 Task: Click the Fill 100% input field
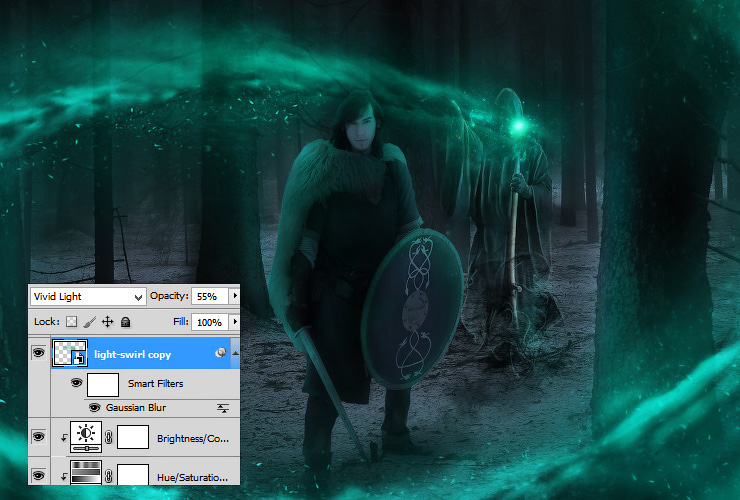click(x=210, y=322)
